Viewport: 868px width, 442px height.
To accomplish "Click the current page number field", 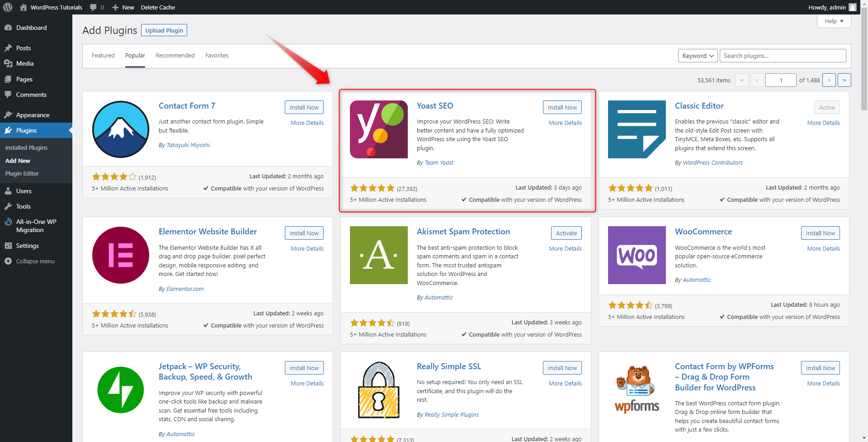I will 781,80.
